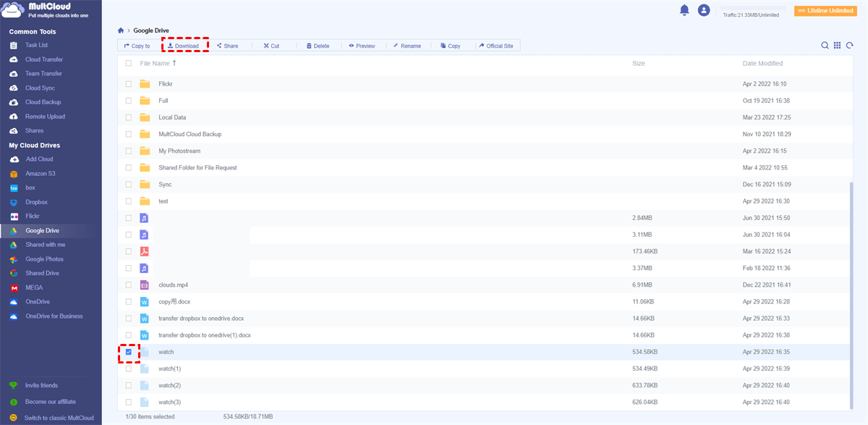Select the Flickr drive
The height and width of the screenshot is (425, 868).
tap(33, 216)
